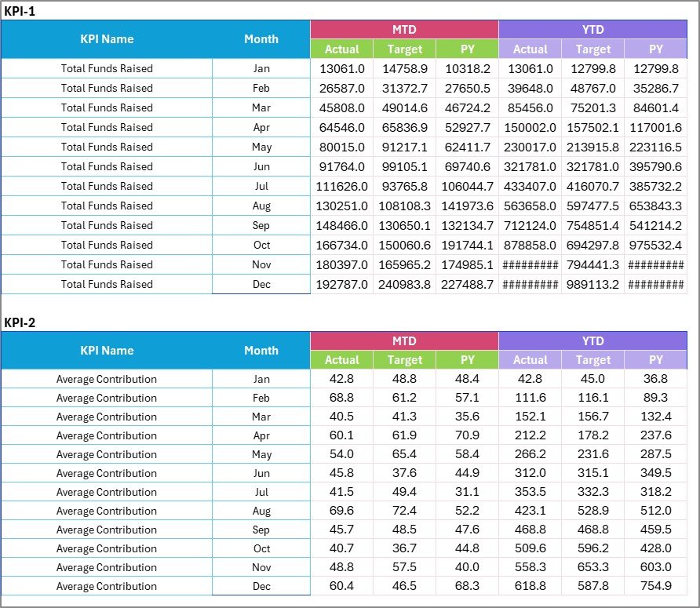Screen dimensions: 700x608
Task: Select the YTD Actual value 509.6 for Oct
Action: 530,548
